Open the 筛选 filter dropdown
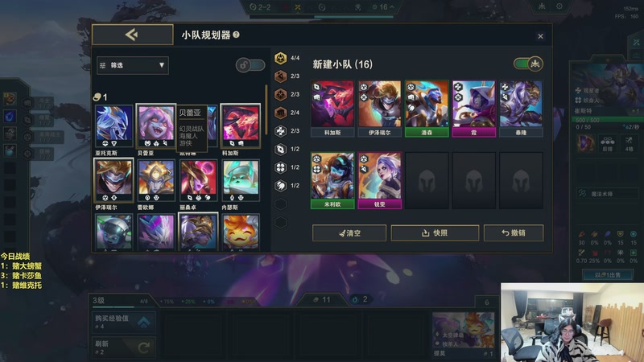The height and width of the screenshot is (362, 644). 132,65
